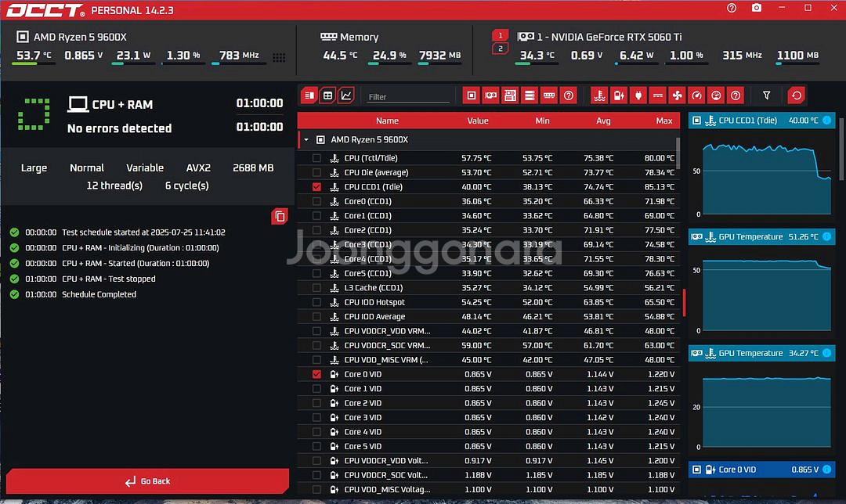Select the memory sensors icon in the toolbar
Viewport: 846px width, 504px height.
click(x=549, y=95)
